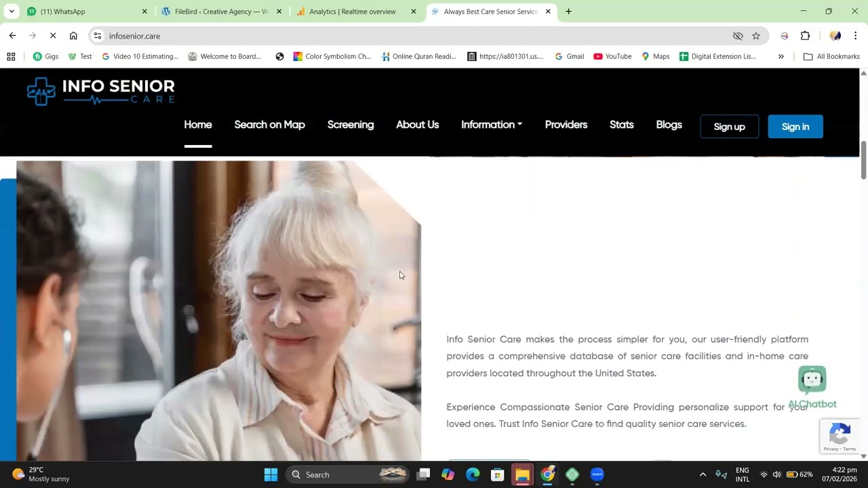View site information icon beside the URL

(x=98, y=36)
